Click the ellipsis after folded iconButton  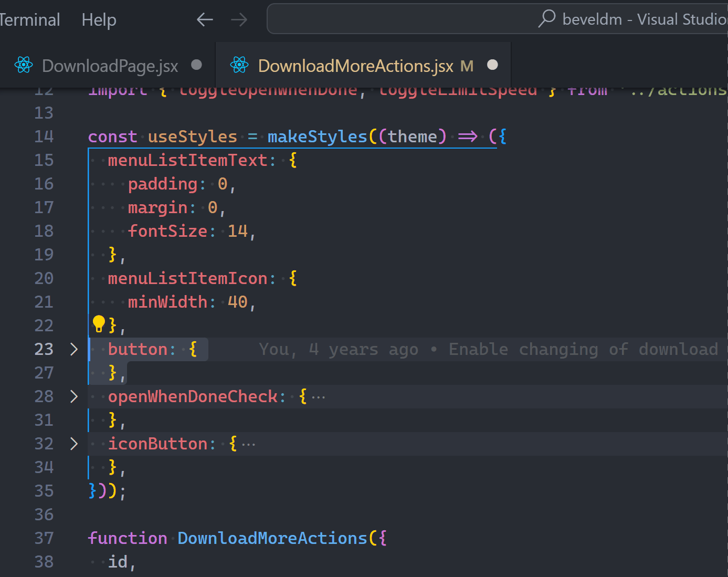[x=249, y=445]
